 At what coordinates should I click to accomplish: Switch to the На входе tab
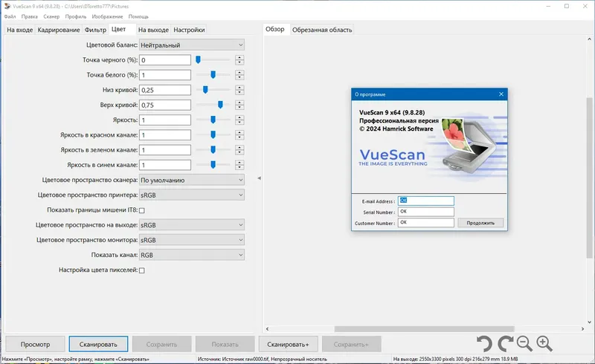point(20,30)
